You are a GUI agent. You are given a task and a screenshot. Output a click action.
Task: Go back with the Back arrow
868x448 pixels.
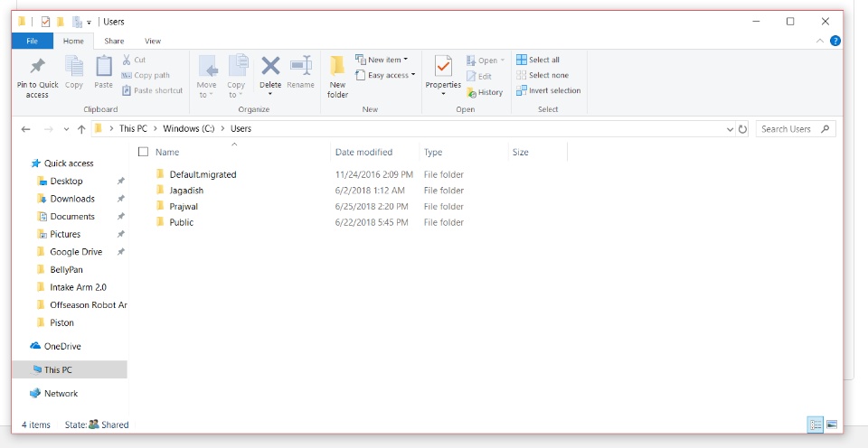pos(25,129)
